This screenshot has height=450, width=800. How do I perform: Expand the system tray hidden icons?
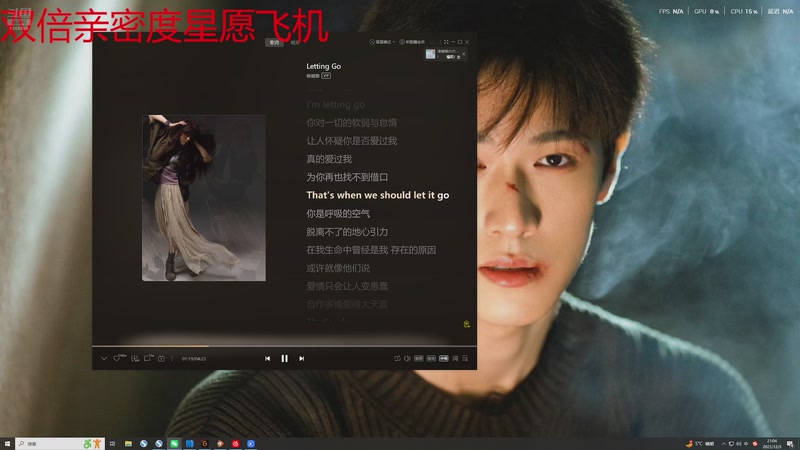point(723,444)
